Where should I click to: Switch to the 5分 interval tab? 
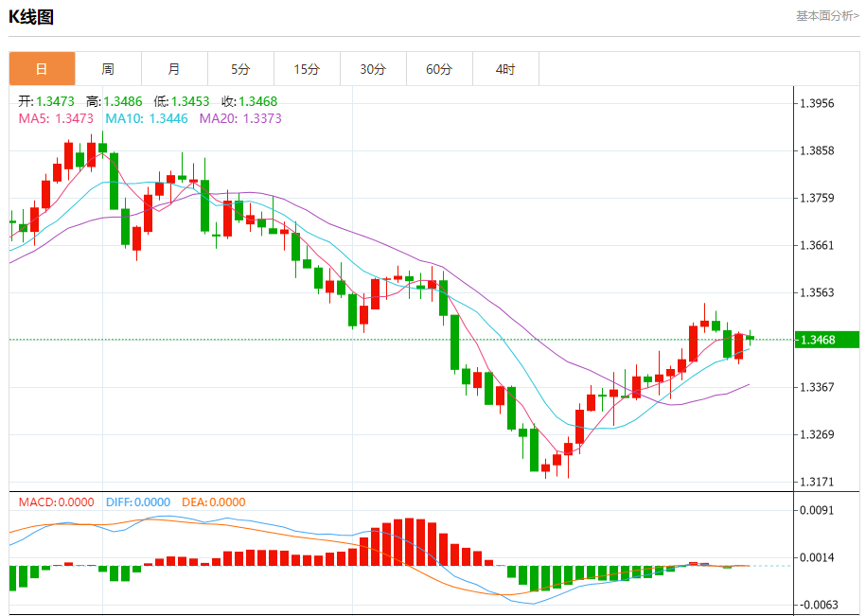pos(240,69)
